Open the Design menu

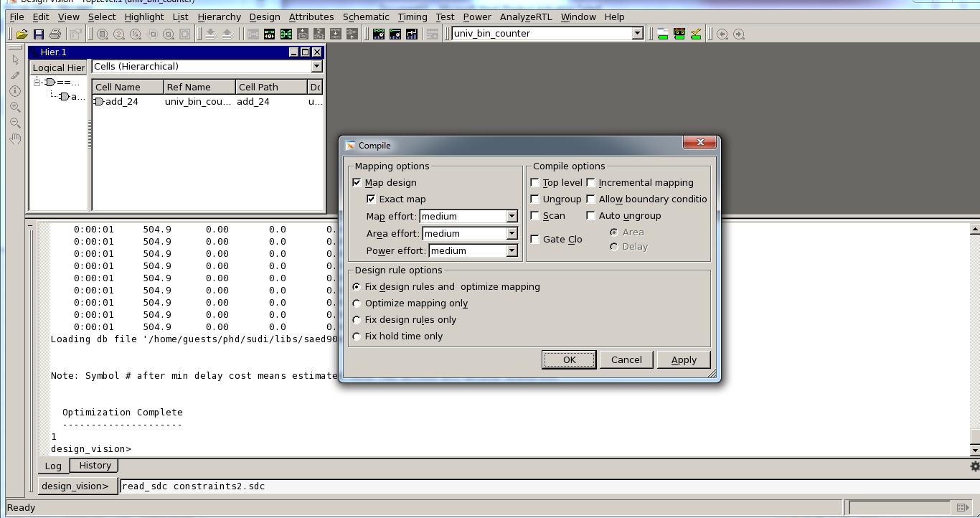coord(265,17)
